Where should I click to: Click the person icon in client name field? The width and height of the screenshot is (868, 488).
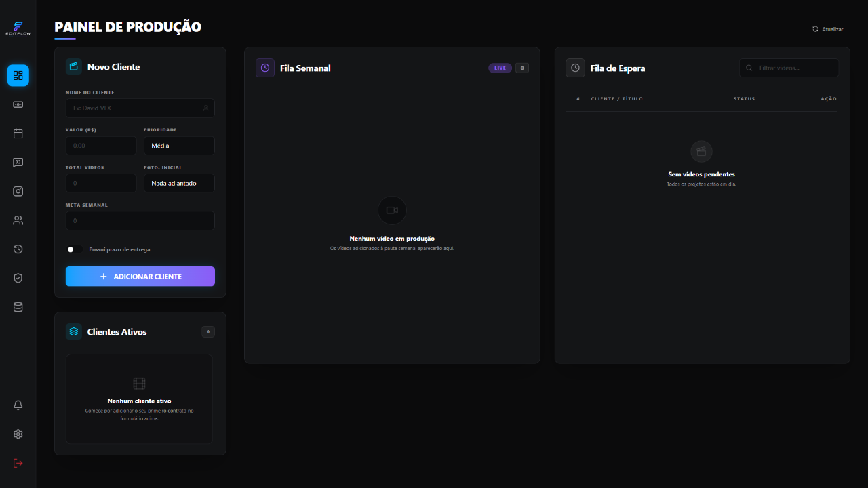point(205,108)
